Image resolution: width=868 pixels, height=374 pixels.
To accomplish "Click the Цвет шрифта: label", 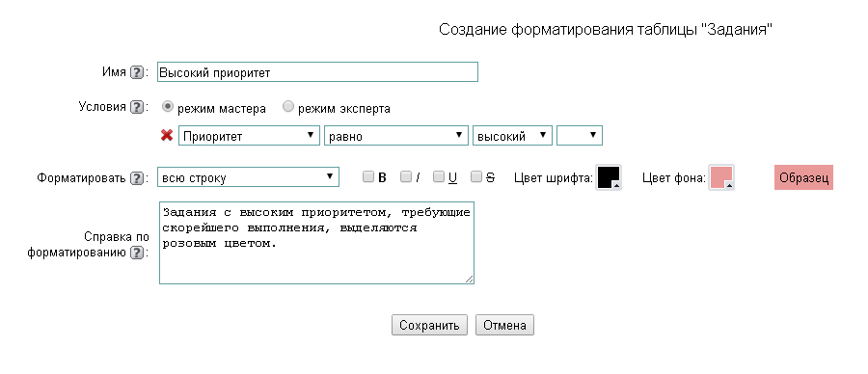I will 554,178.
